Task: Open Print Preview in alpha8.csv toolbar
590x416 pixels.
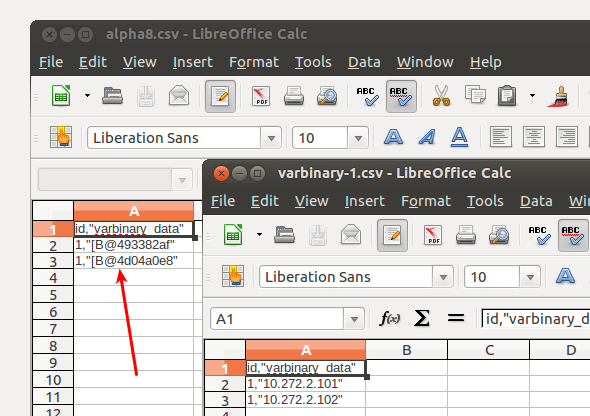Action: click(327, 96)
